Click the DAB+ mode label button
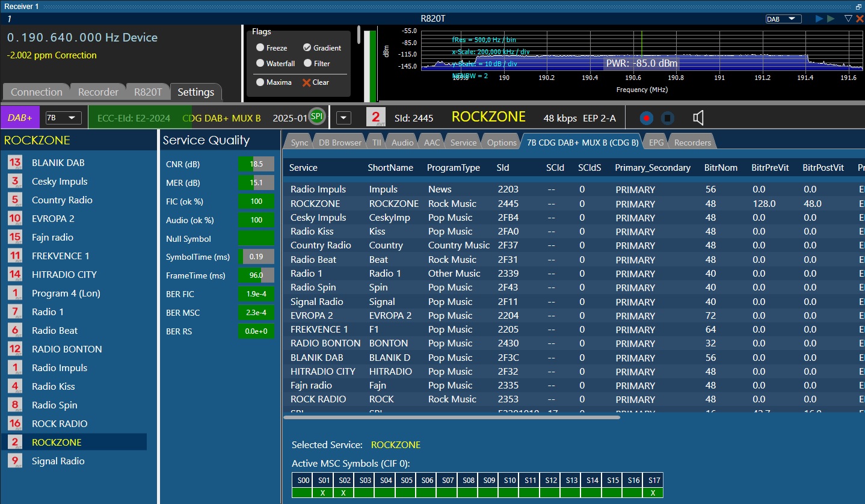The image size is (865, 504). 20,118
